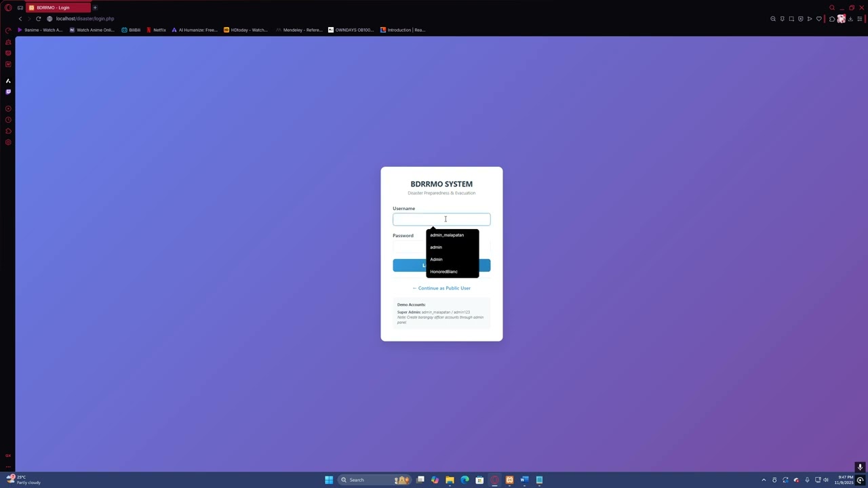
Task: Open the clock showing 9:47 PM
Action: coord(844,480)
